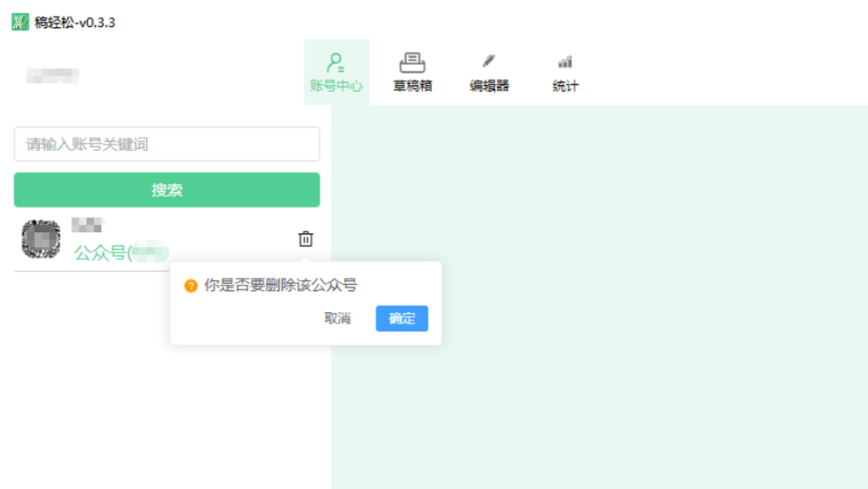Click the 草稿箱 drafts box icon
Image resolution: width=868 pixels, height=489 pixels.
tap(412, 63)
